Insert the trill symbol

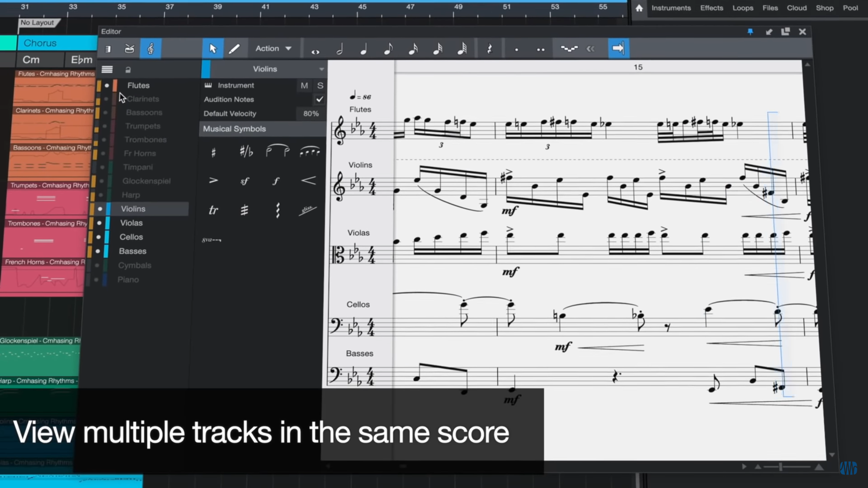tap(213, 210)
